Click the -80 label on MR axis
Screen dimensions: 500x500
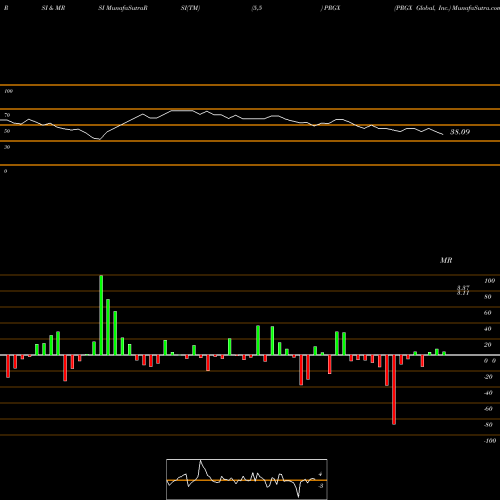point(488,425)
